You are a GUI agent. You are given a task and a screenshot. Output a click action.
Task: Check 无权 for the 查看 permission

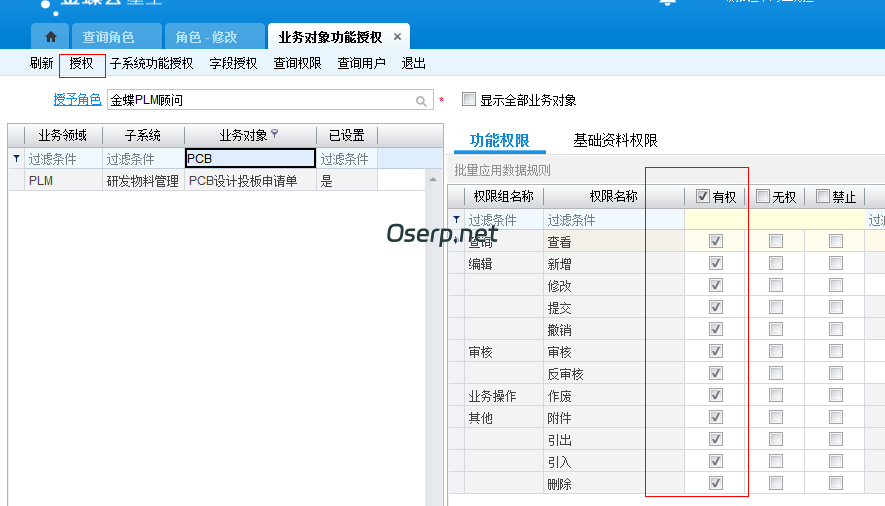(x=776, y=241)
